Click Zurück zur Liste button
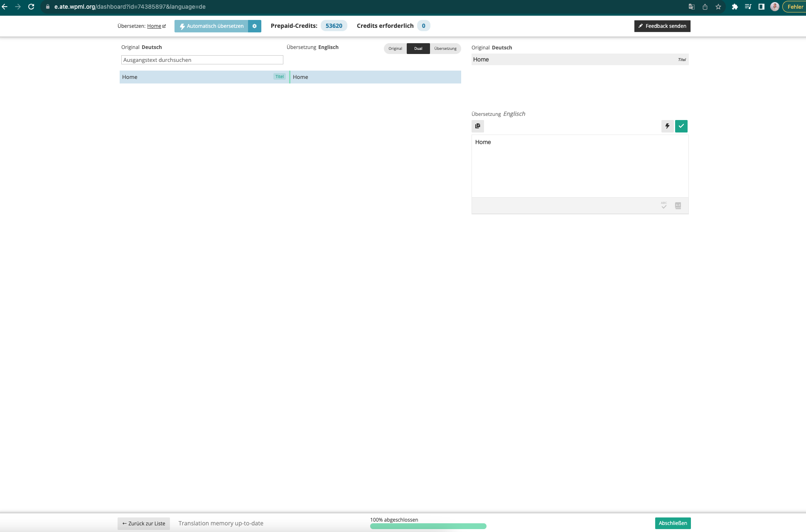The height and width of the screenshot is (532, 806). pyautogui.click(x=144, y=524)
